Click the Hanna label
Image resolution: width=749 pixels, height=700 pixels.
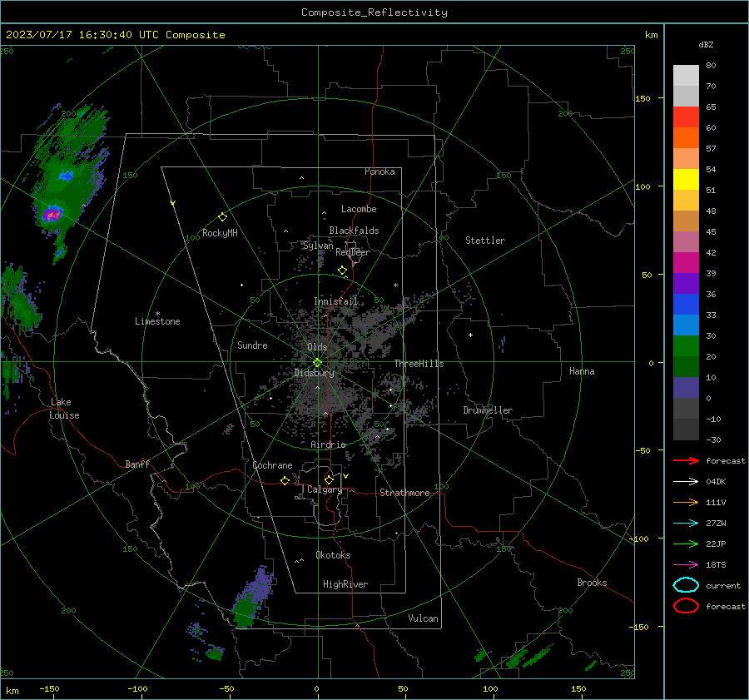[x=582, y=371]
